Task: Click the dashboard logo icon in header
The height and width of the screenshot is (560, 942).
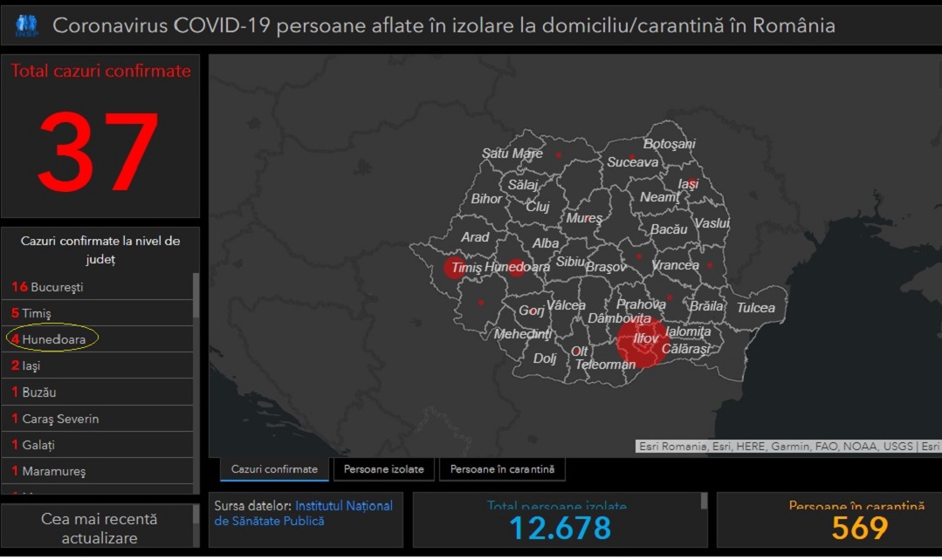Action: click(25, 25)
